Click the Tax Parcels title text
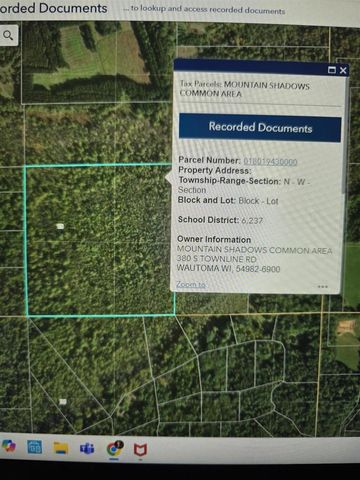This screenshot has width=360, height=480. (x=245, y=89)
